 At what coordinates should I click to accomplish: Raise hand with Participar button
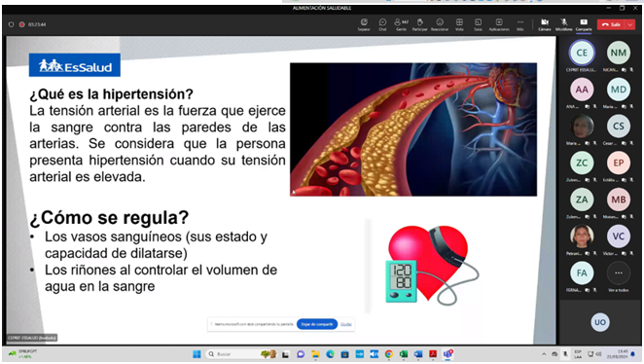tap(419, 24)
